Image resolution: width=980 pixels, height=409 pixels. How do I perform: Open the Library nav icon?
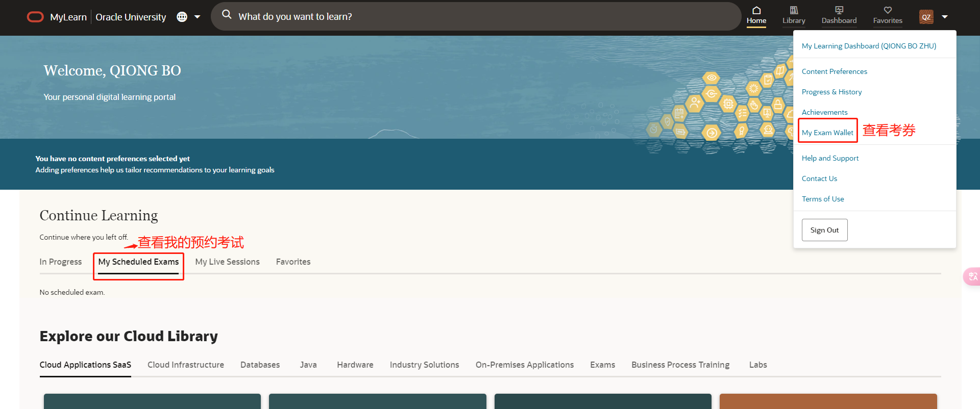[794, 10]
